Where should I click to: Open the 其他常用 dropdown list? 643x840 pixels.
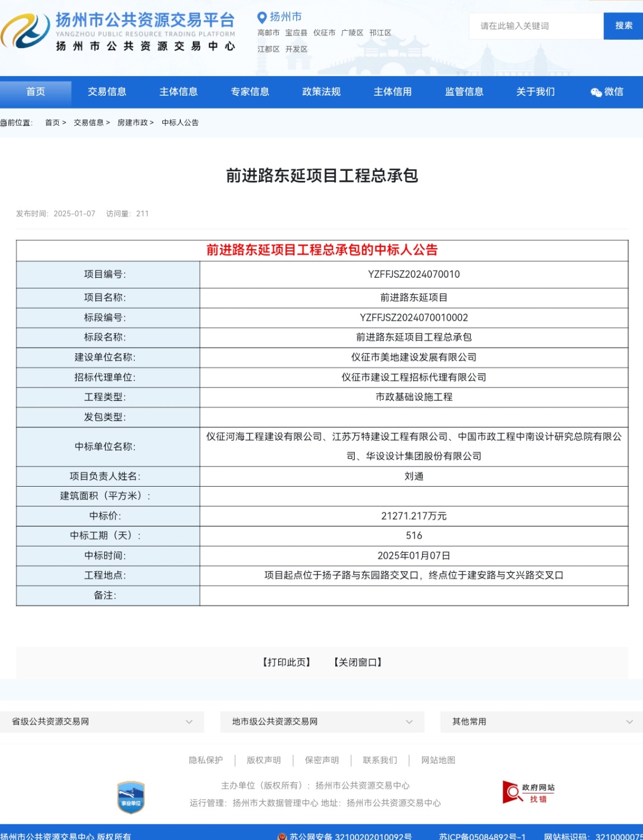point(542,722)
